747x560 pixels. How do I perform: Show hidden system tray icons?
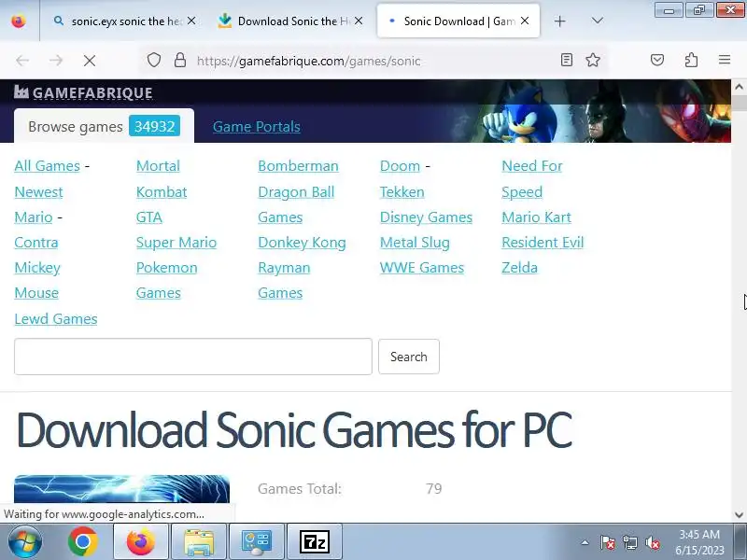coord(585,542)
